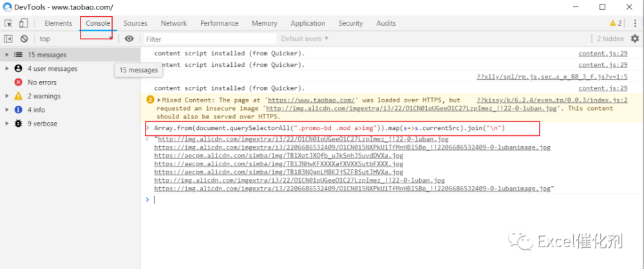Image resolution: width=644 pixels, height=269 pixels.
Task: Click the console prompt input line
Action: tap(392, 199)
